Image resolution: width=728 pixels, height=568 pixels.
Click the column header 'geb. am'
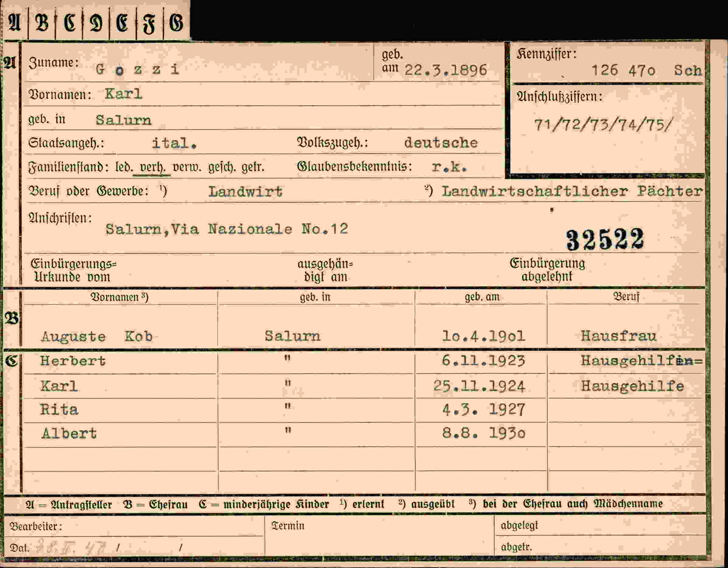(x=482, y=297)
